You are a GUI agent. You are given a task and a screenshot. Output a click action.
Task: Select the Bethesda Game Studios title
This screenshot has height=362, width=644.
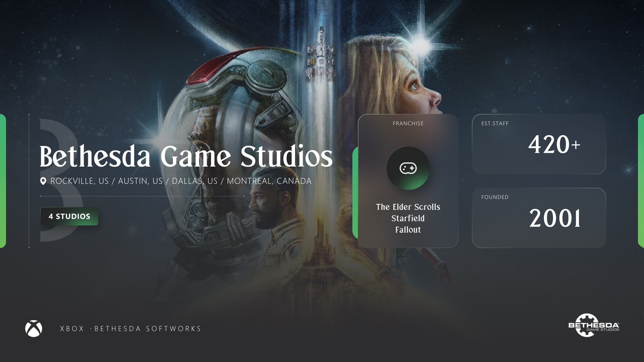click(x=186, y=156)
